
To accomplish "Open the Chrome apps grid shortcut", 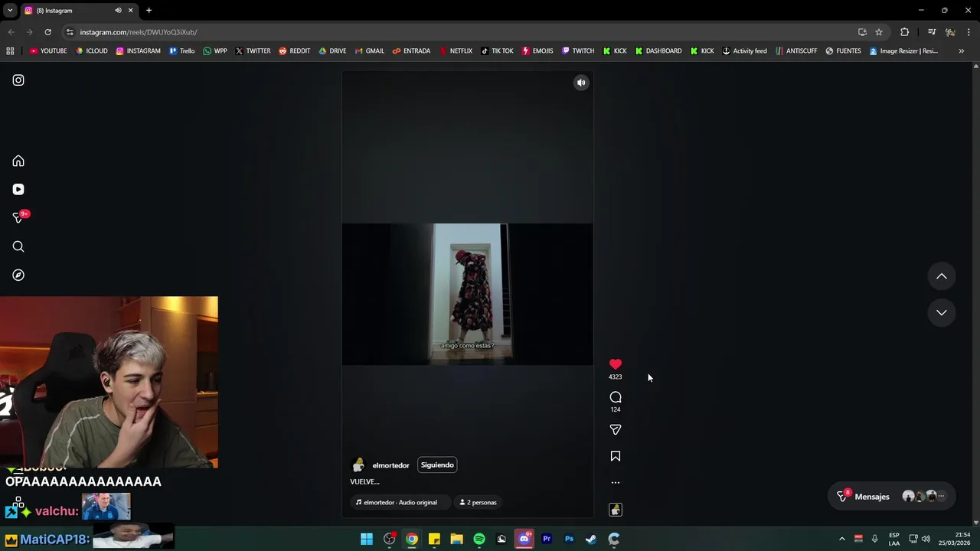I will click(x=10, y=51).
